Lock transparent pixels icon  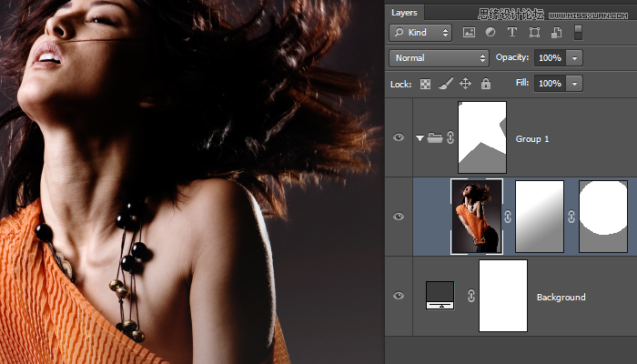425,84
